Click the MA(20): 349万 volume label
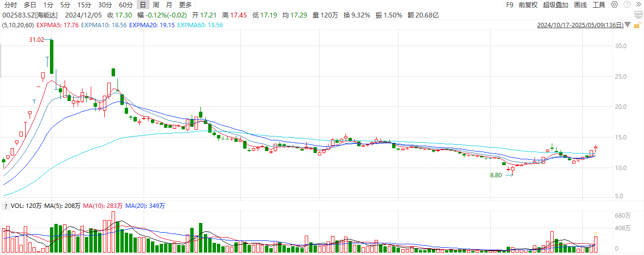 (x=145, y=206)
